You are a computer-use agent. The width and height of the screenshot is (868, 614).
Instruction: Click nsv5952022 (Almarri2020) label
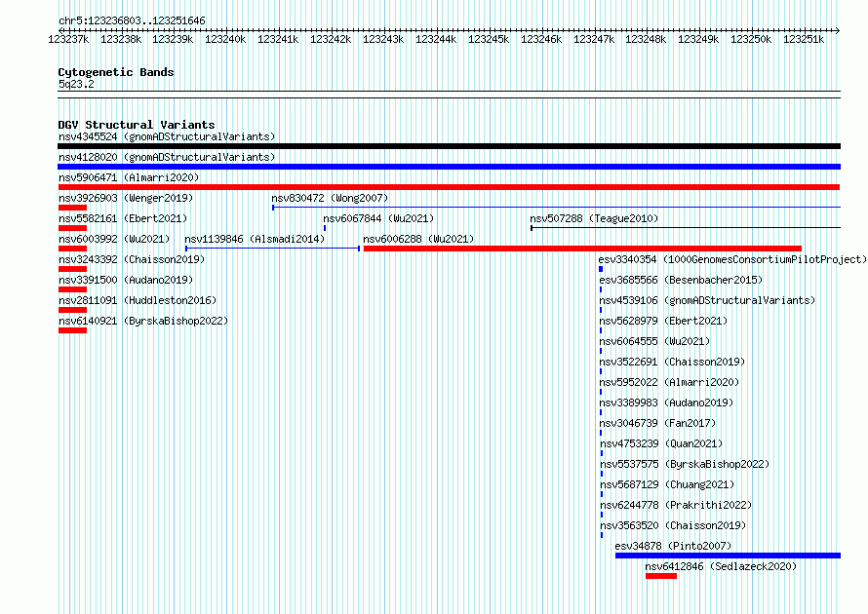coord(669,382)
